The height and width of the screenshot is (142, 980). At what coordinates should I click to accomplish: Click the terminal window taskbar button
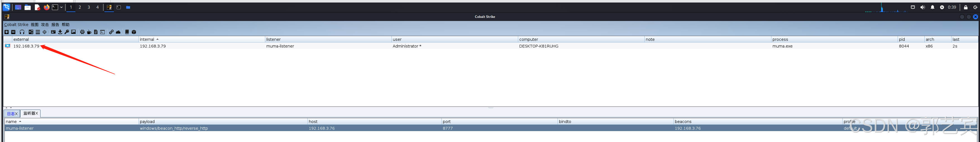(x=119, y=7)
